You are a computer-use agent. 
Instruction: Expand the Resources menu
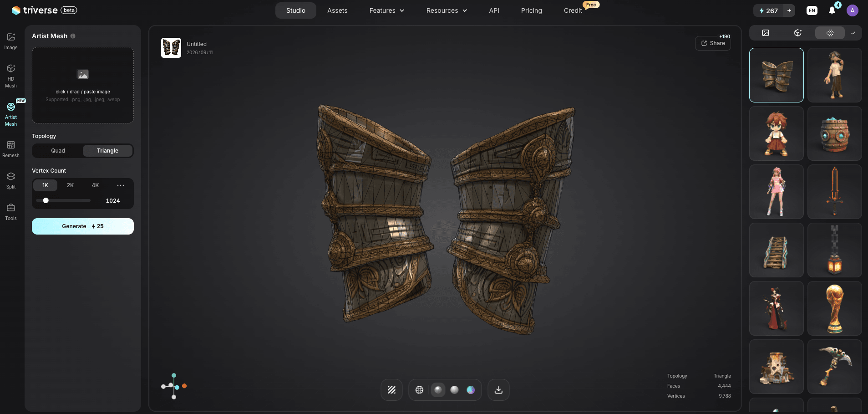click(x=447, y=10)
